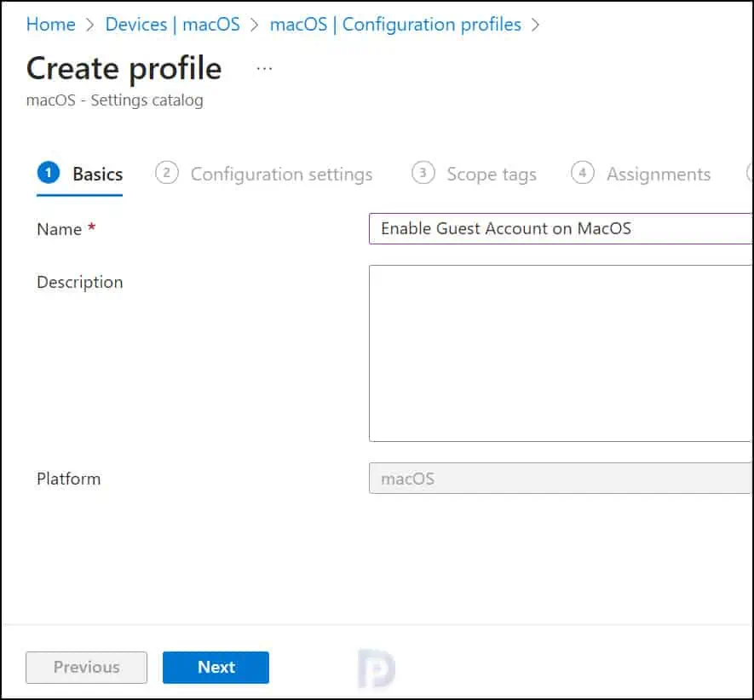Click the Next button
The image size is (754, 700).
point(216,668)
